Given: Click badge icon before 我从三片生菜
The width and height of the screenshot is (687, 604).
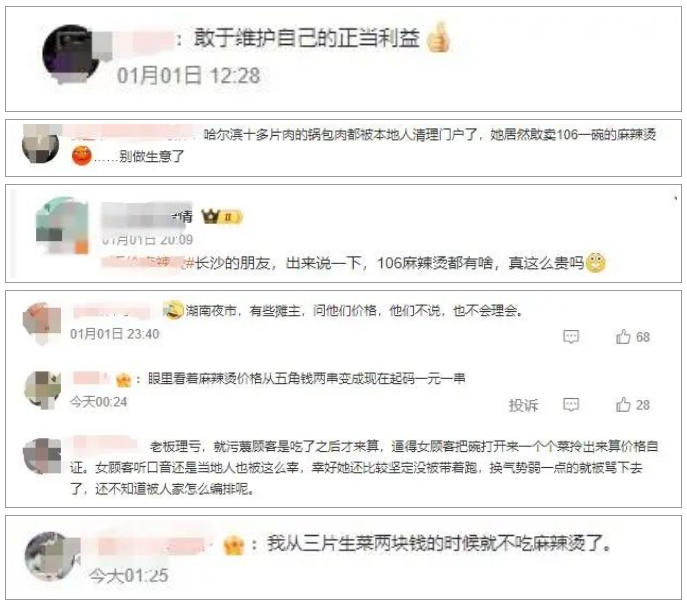Looking at the screenshot, I should click(234, 546).
